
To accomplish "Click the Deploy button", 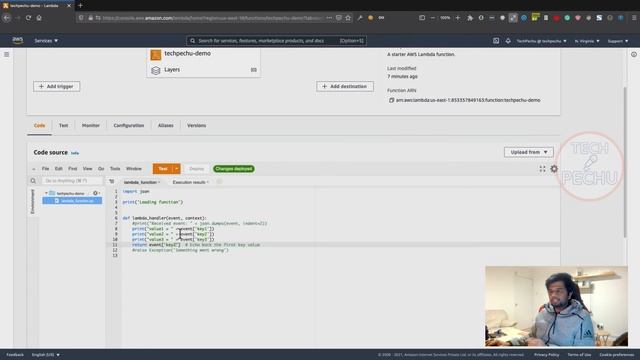I will (196, 169).
